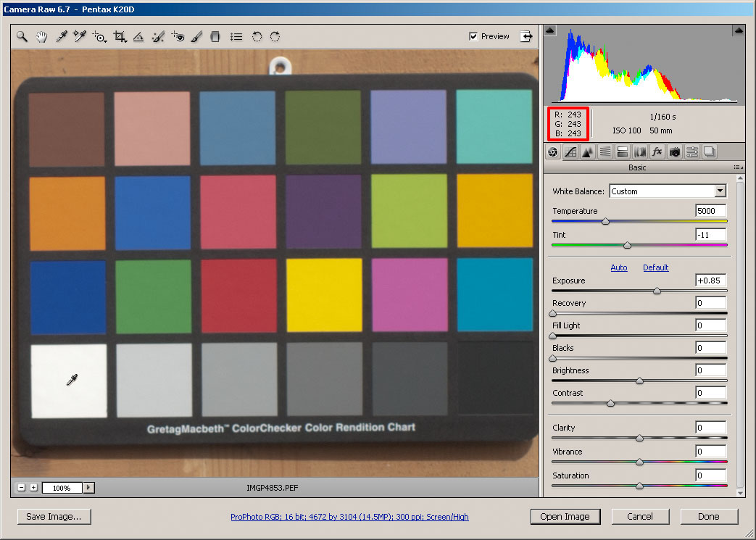Screen dimensions: 756x540
Task: Uncheck the Preview checkbox
Action: click(x=473, y=37)
